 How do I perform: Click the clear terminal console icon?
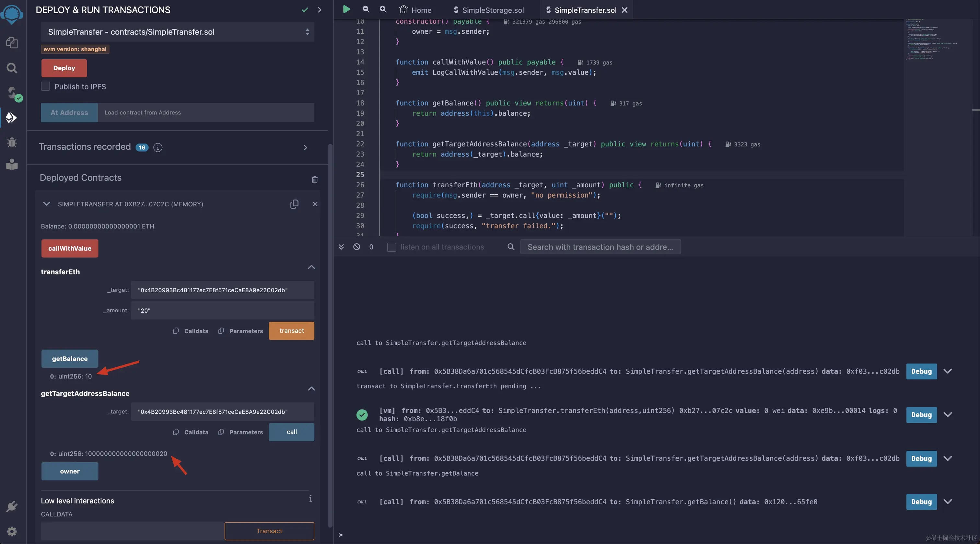tap(356, 247)
